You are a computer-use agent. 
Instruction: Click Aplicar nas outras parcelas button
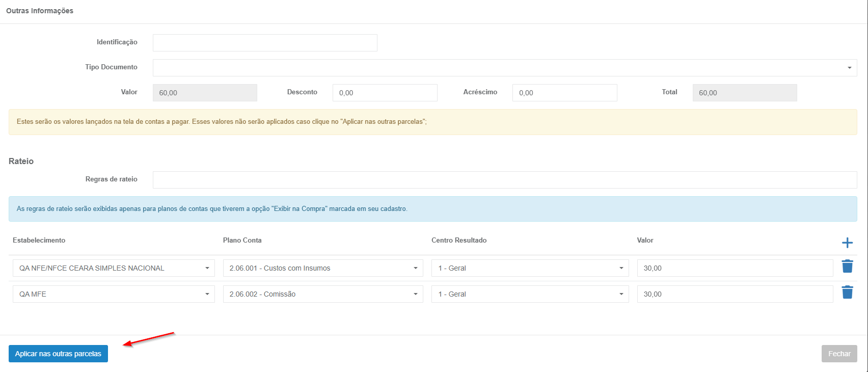click(x=58, y=354)
